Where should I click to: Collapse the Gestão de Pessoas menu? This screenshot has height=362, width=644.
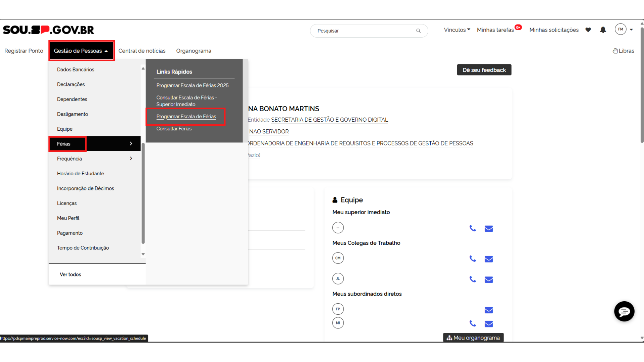(x=81, y=51)
